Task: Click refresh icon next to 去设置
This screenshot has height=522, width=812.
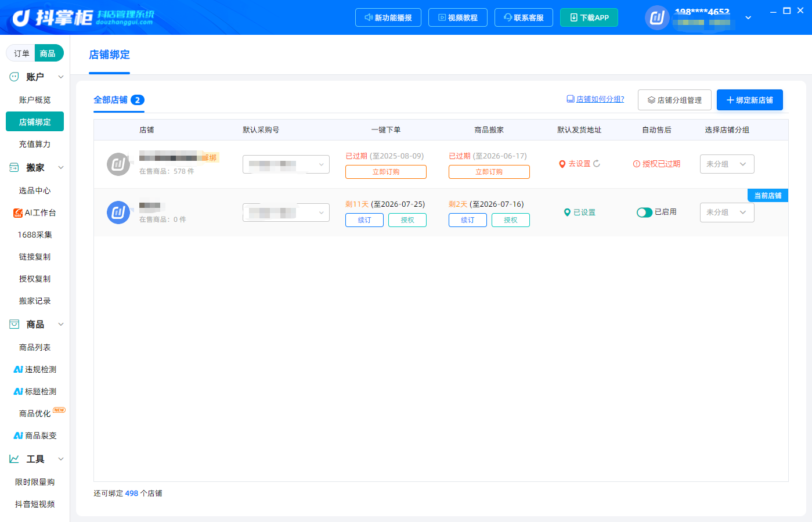Action: (597, 164)
